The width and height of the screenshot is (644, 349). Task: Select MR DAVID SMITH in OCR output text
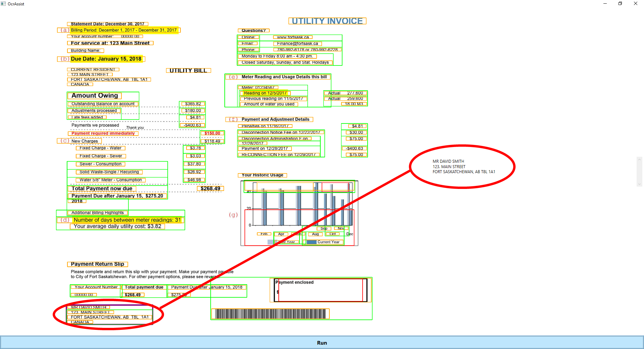click(x=448, y=161)
